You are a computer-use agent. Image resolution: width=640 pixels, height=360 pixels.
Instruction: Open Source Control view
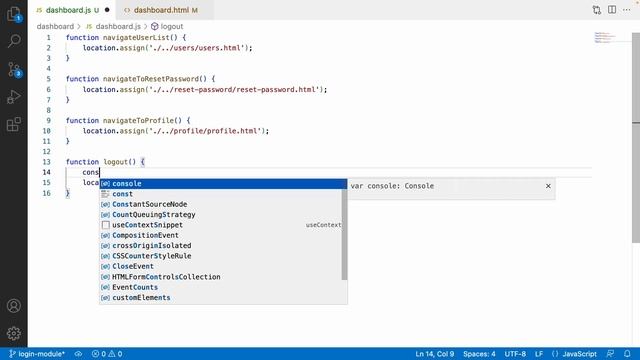click(x=14, y=70)
